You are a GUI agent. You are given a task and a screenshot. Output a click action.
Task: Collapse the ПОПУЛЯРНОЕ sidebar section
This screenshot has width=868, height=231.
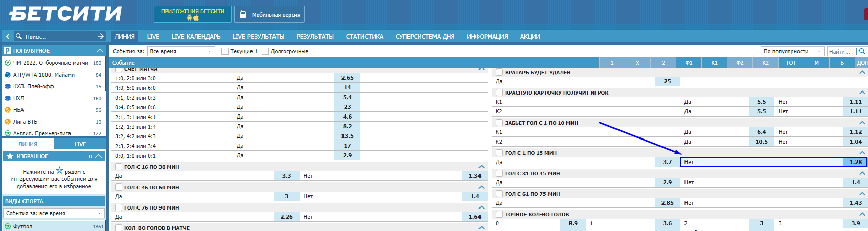pyautogui.click(x=100, y=50)
